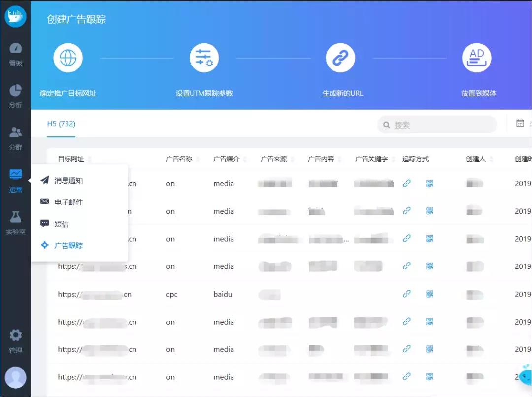532x397 pixels.
Task: Open the target URL in cpc row
Action: pos(95,294)
